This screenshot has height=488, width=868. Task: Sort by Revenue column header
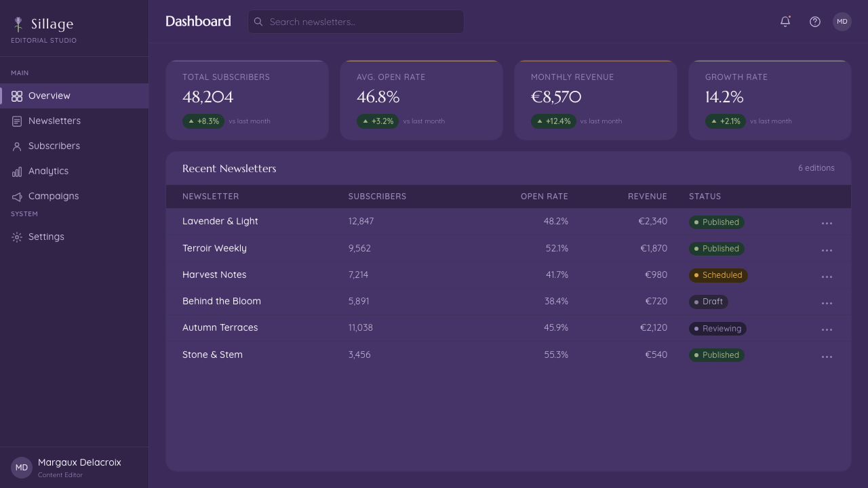pyautogui.click(x=648, y=197)
